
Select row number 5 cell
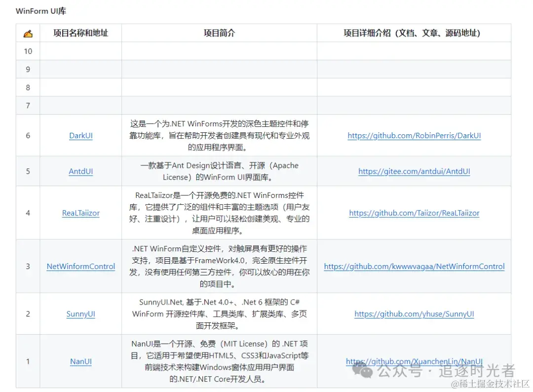(x=28, y=171)
